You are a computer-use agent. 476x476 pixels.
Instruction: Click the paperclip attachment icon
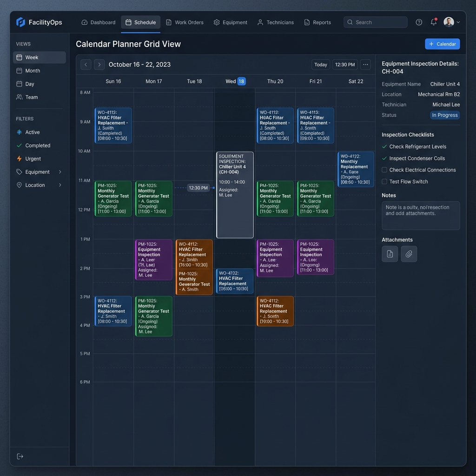[x=409, y=254]
